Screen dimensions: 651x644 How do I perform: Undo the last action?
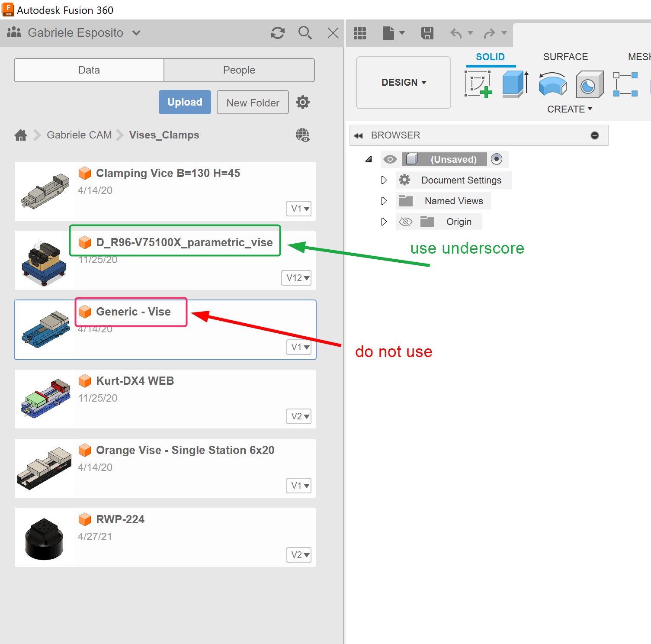pyautogui.click(x=457, y=33)
